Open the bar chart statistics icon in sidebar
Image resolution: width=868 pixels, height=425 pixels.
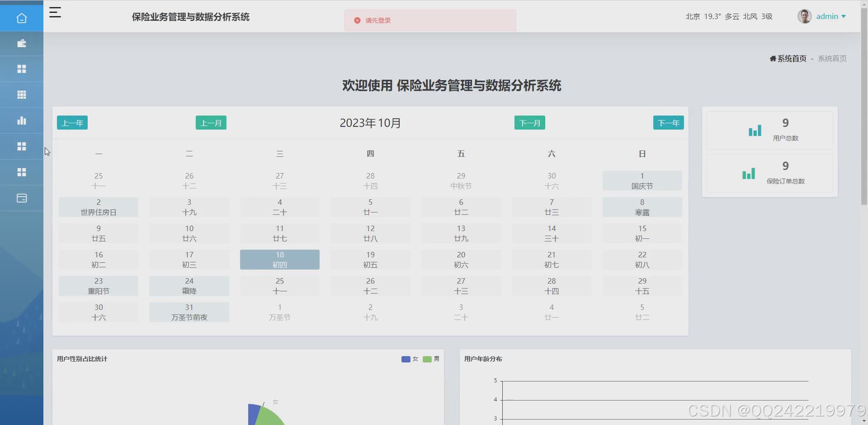(21, 120)
